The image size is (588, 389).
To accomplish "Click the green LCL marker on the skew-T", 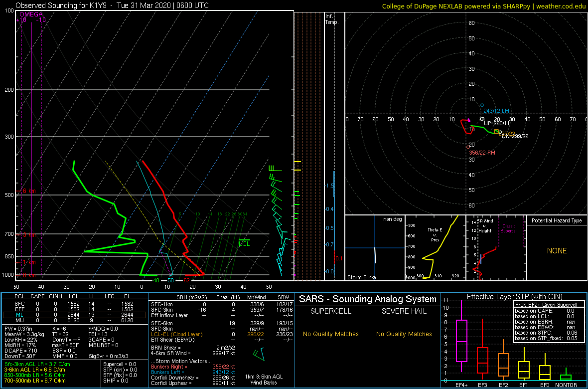I will pos(244,243).
